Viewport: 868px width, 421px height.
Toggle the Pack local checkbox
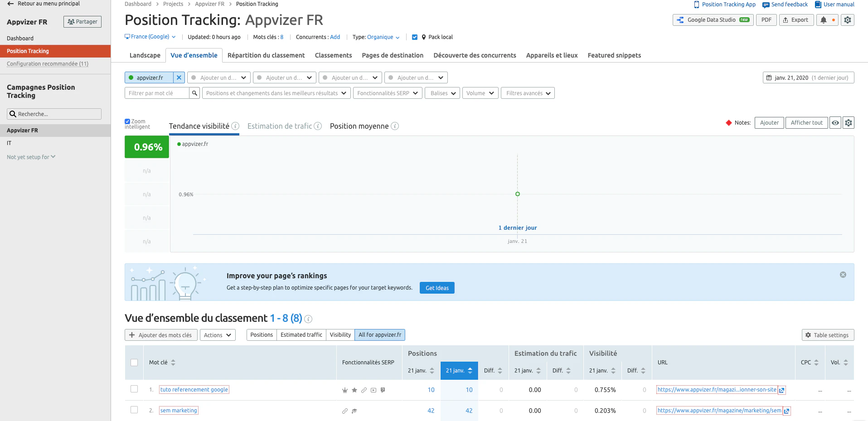point(415,37)
